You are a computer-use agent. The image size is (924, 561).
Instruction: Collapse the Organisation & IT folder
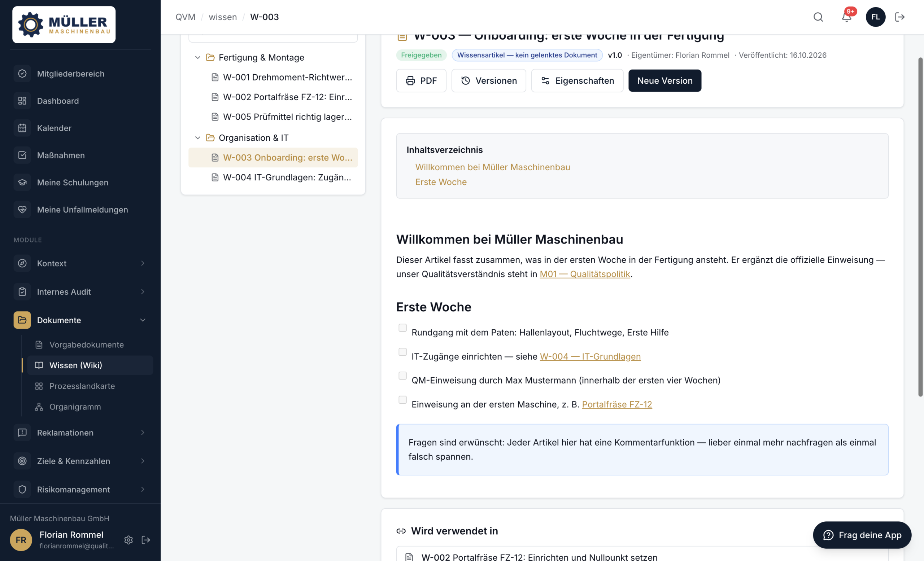coord(198,137)
